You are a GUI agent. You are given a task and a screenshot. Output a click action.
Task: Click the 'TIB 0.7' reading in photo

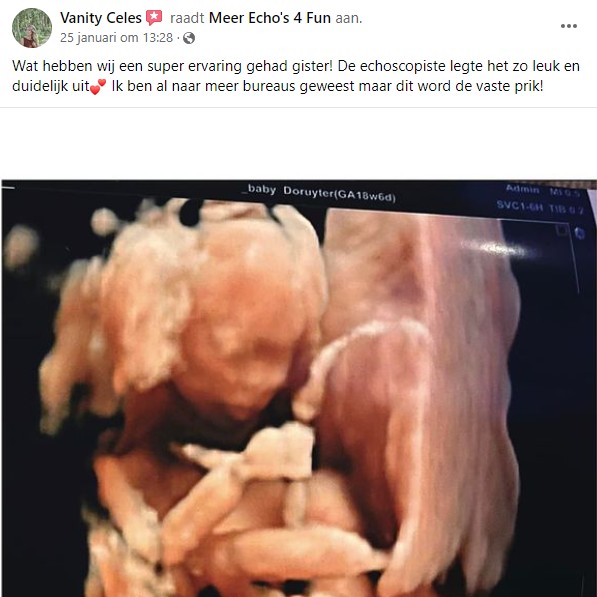(566, 209)
